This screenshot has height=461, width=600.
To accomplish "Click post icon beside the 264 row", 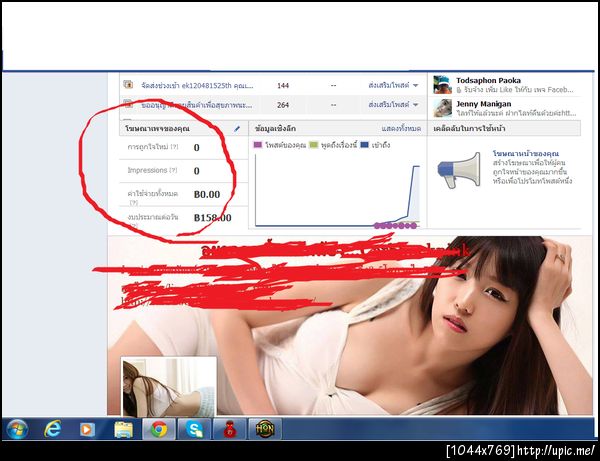I will point(128,104).
